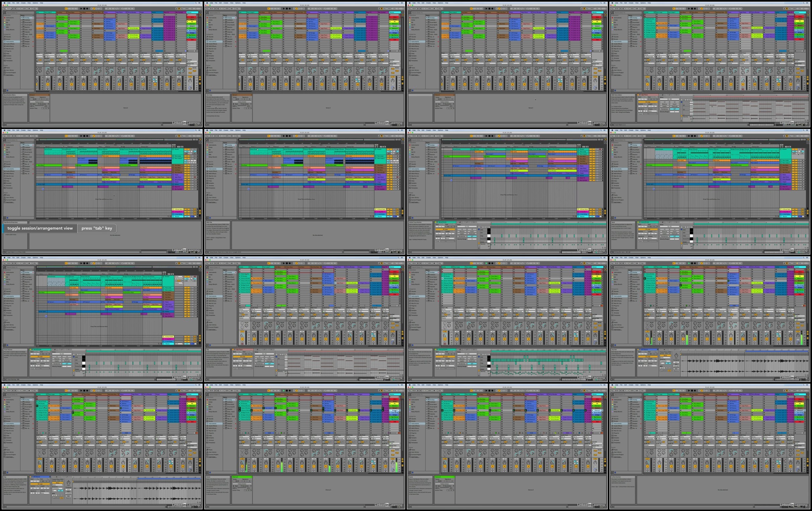Toggle Piano activator 8 in Quantization Menu frame
The width and height of the screenshot is (812, 511).
click(107, 84)
